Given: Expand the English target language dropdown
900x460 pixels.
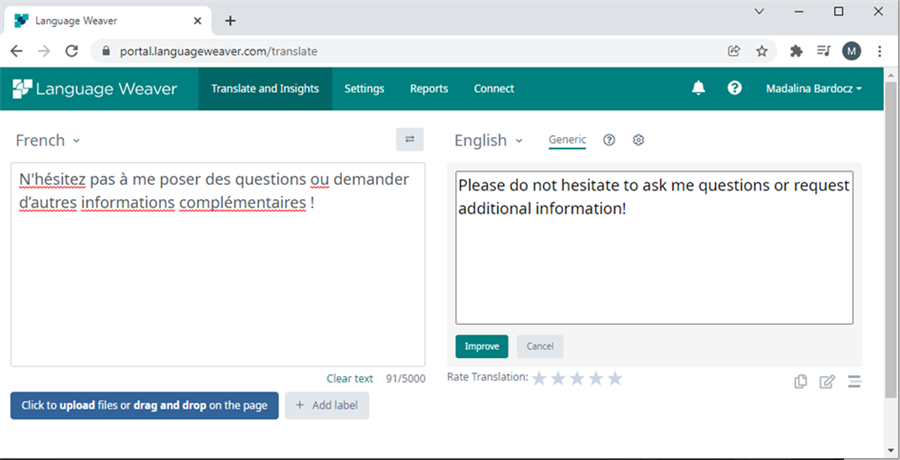Looking at the screenshot, I should [488, 141].
